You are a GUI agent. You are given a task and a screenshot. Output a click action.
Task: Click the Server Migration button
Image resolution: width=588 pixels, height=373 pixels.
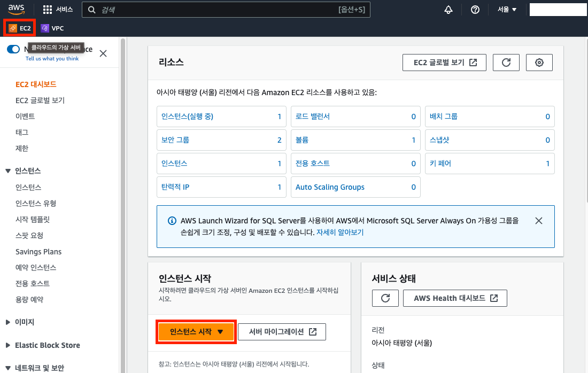click(x=282, y=332)
